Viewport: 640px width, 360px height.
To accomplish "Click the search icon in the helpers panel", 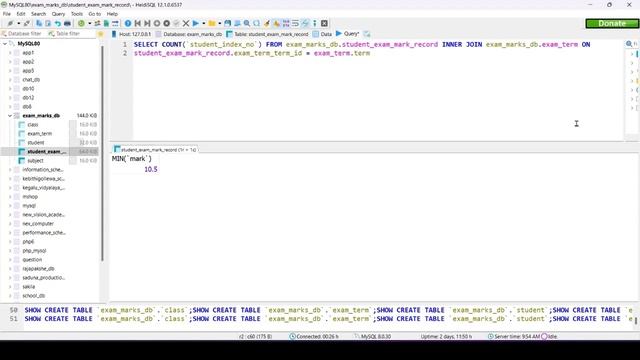I will click(629, 44).
